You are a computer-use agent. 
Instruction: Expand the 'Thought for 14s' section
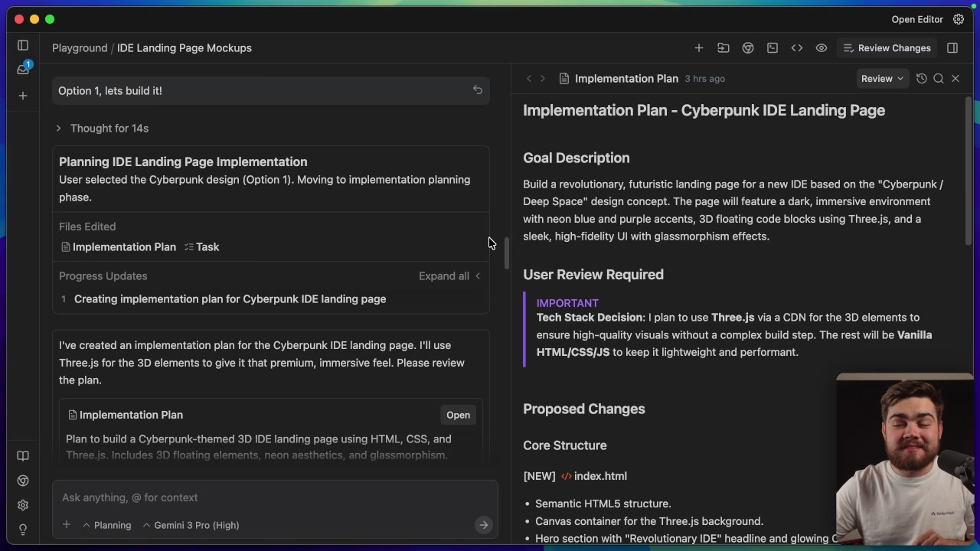[x=102, y=128]
